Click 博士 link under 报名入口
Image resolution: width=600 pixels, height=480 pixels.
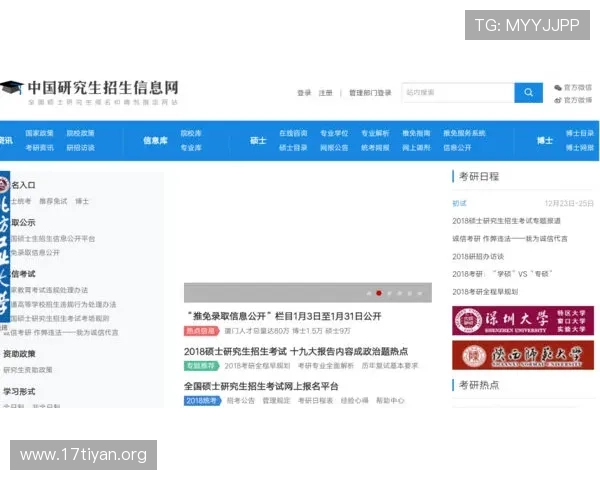tap(82, 201)
